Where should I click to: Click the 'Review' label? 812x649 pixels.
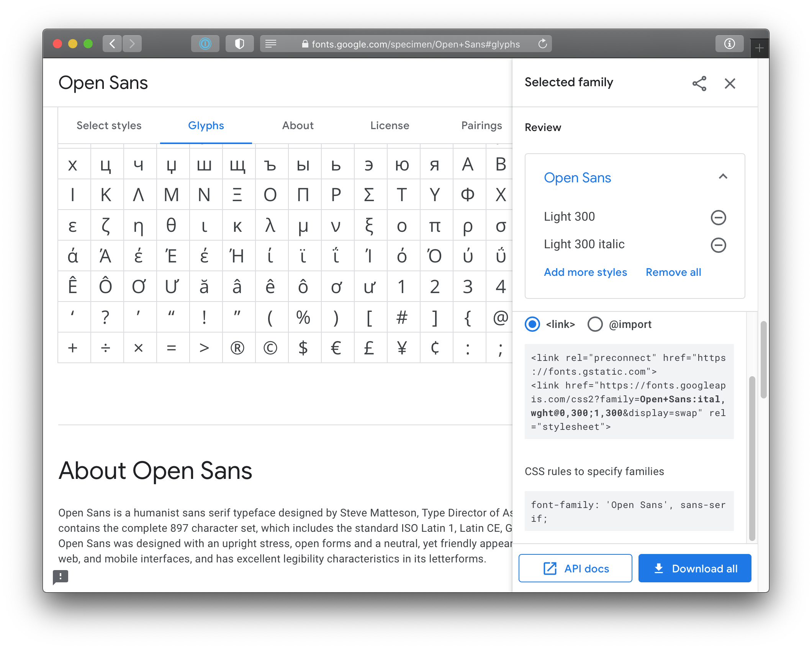(x=543, y=128)
